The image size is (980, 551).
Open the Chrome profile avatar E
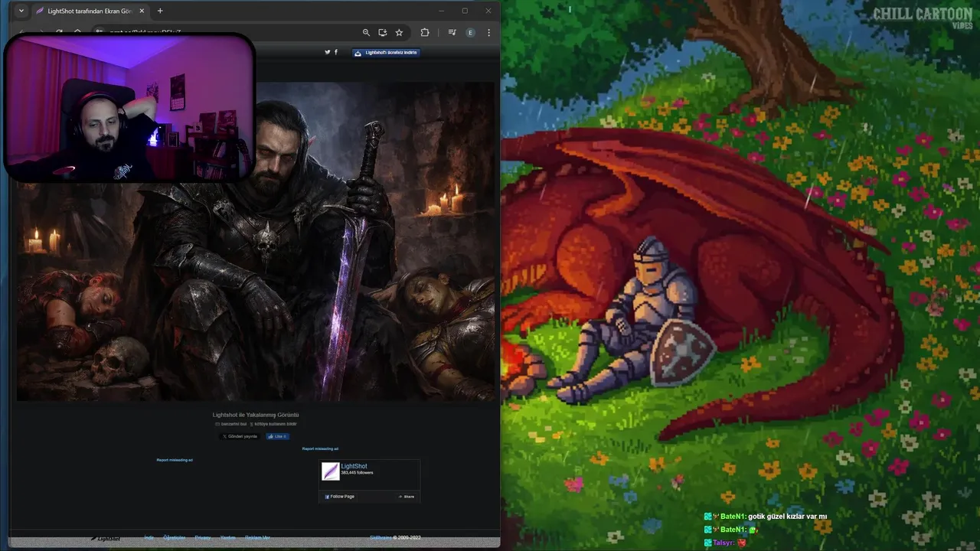[470, 32]
